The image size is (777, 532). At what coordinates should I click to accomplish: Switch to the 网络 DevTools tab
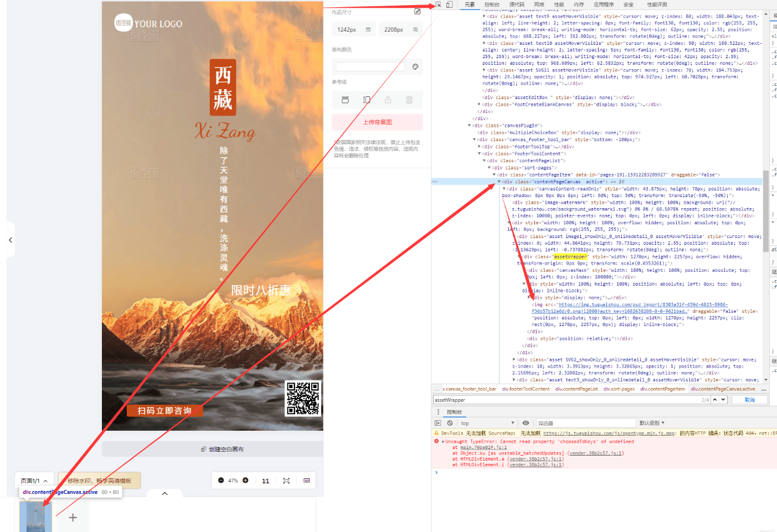tap(539, 4)
